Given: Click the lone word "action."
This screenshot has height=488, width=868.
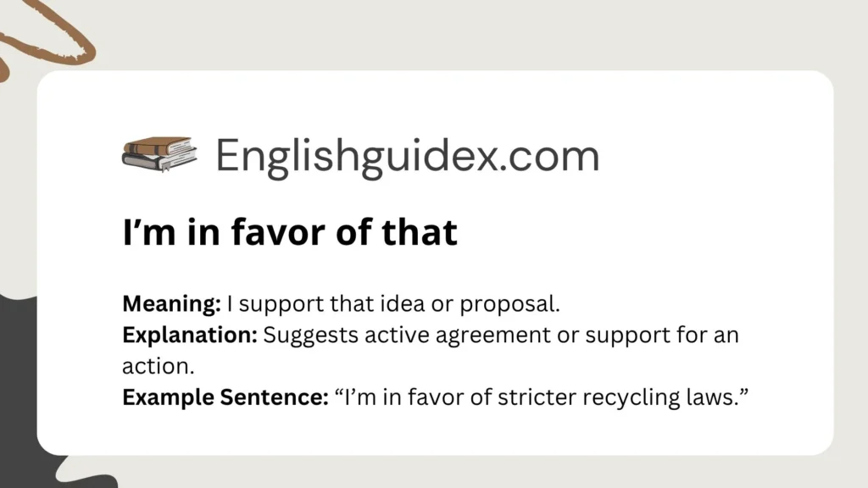Looking at the screenshot, I should (151, 366).
